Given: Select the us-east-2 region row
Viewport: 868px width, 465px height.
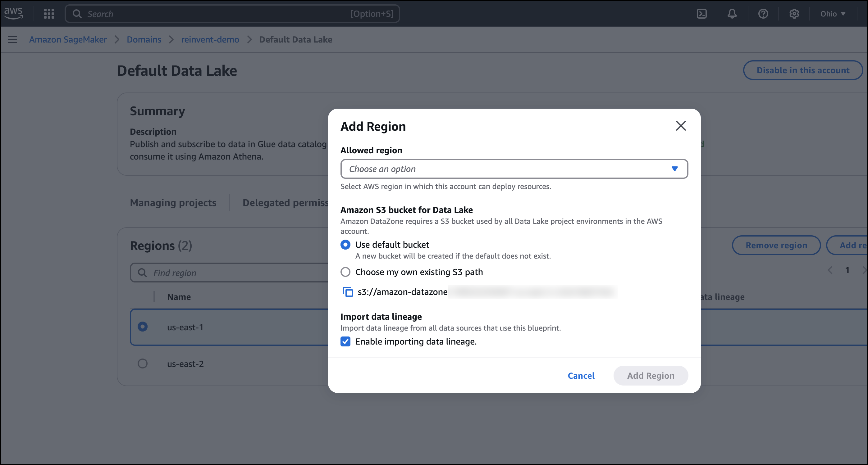Looking at the screenshot, I should [x=143, y=363].
